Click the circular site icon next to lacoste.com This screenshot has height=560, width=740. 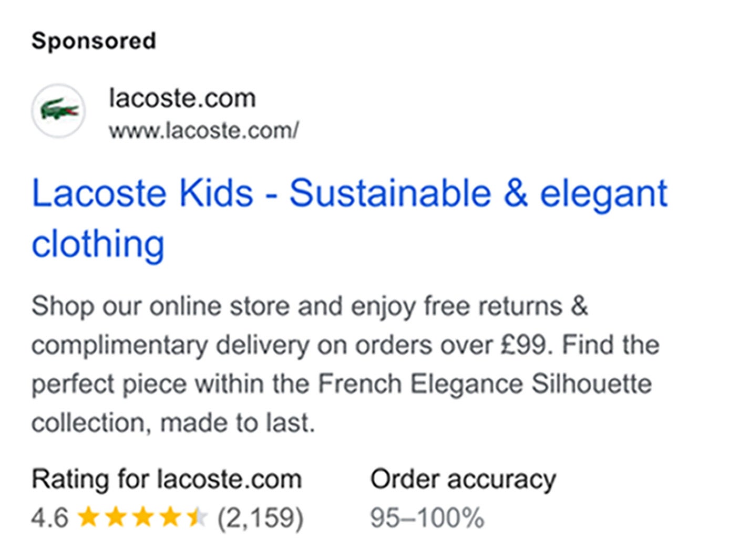[x=58, y=109]
